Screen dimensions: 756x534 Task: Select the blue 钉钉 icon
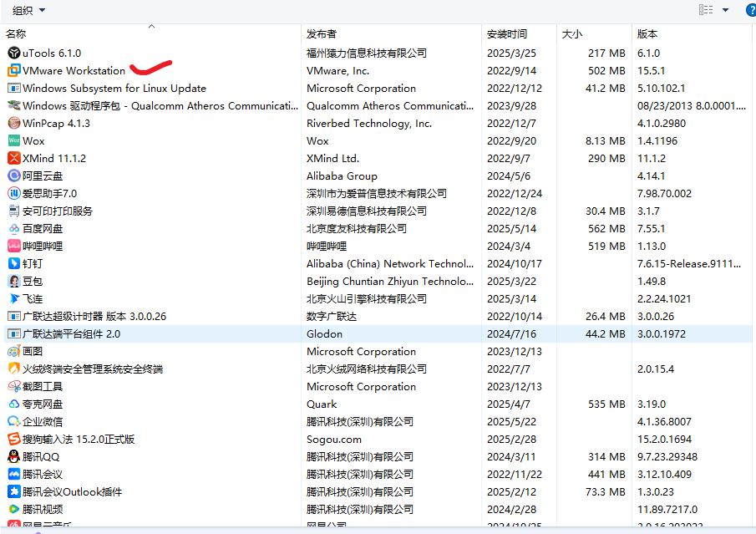(14, 263)
